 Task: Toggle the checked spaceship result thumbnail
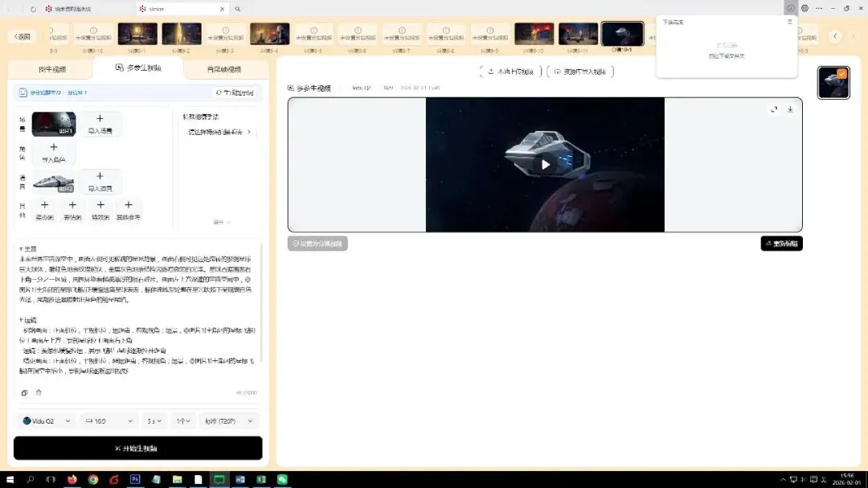833,83
